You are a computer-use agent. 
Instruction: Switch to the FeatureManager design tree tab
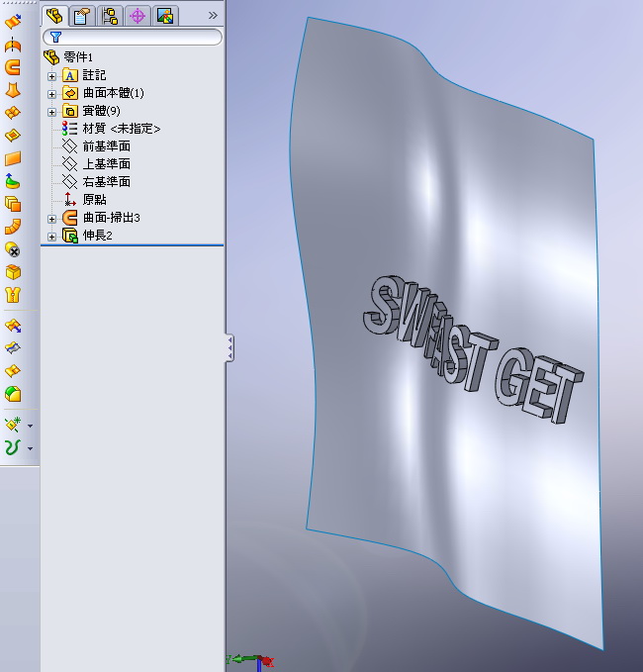(54, 16)
